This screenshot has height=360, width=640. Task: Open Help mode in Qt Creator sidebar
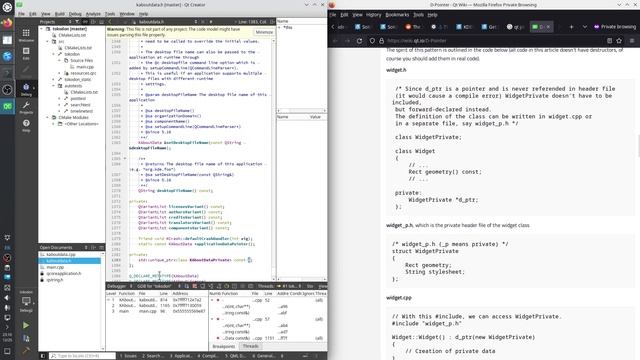(x=26, y=125)
